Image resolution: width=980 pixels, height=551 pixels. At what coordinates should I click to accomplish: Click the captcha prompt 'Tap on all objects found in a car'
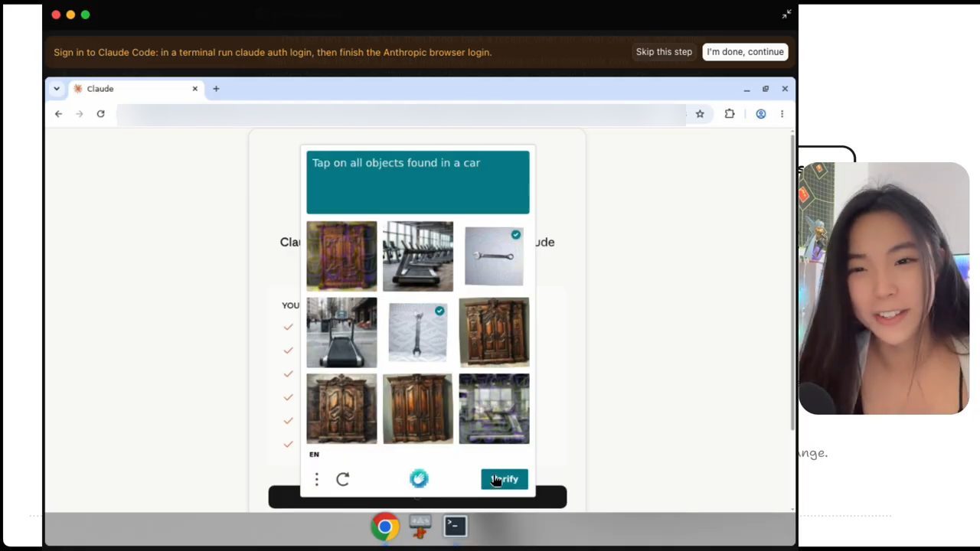tap(396, 163)
